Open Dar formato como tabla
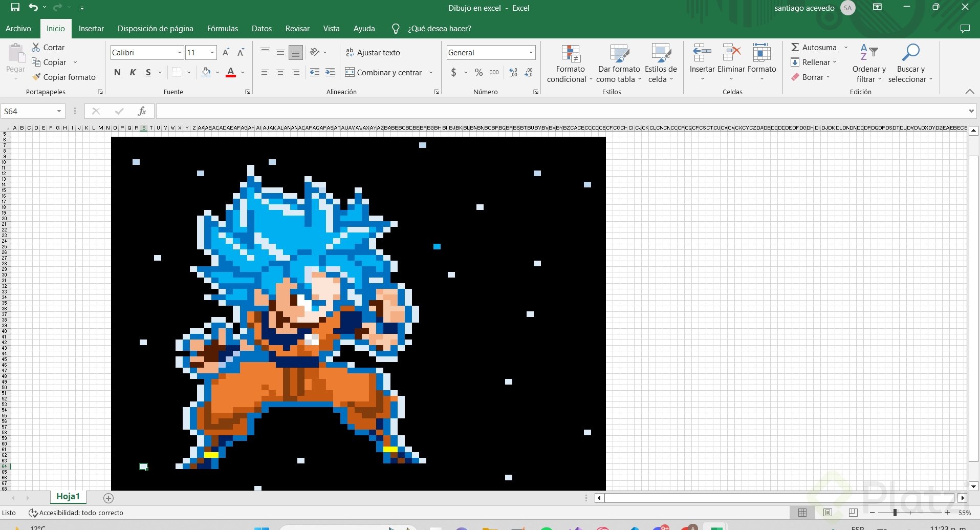Screen dimensions: 980x530 (x=619, y=63)
